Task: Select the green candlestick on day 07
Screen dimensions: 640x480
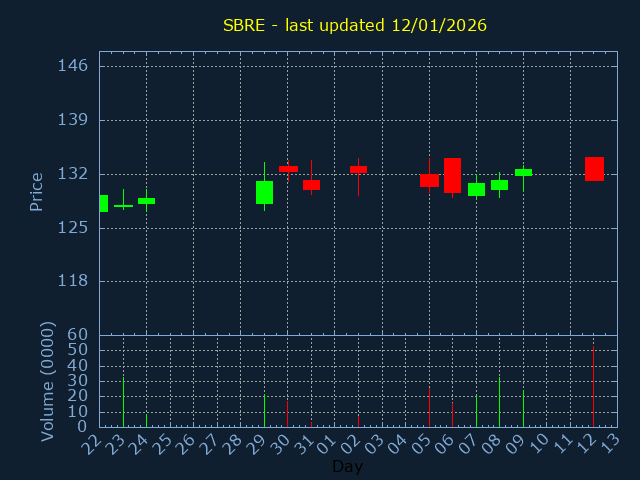Action: [476, 189]
